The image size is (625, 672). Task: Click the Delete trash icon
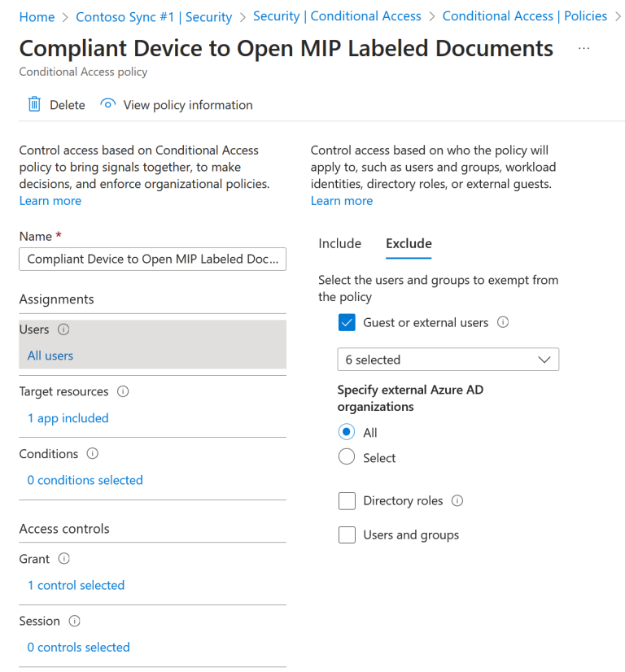(33, 104)
